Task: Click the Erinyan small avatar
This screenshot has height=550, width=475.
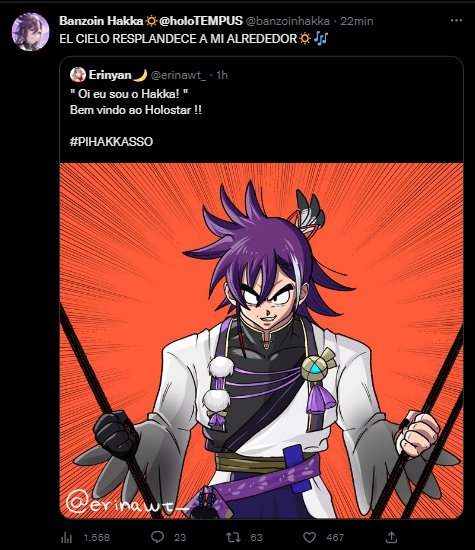Action: click(x=78, y=75)
